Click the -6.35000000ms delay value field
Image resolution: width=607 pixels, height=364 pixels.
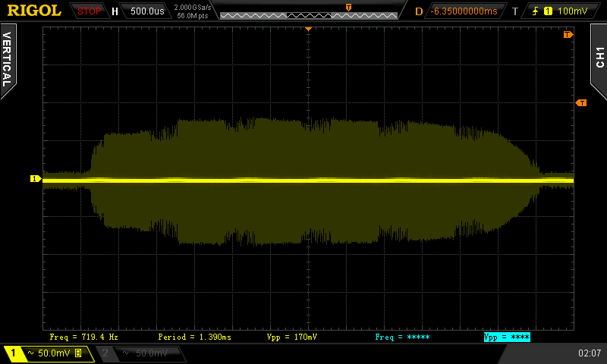click(x=464, y=11)
